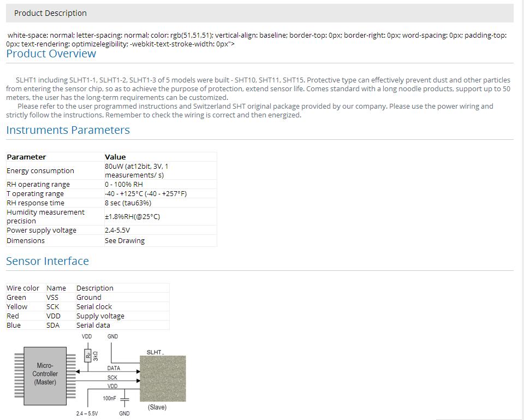Select the T operating range cell
The width and height of the screenshot is (524, 420).
(55, 193)
